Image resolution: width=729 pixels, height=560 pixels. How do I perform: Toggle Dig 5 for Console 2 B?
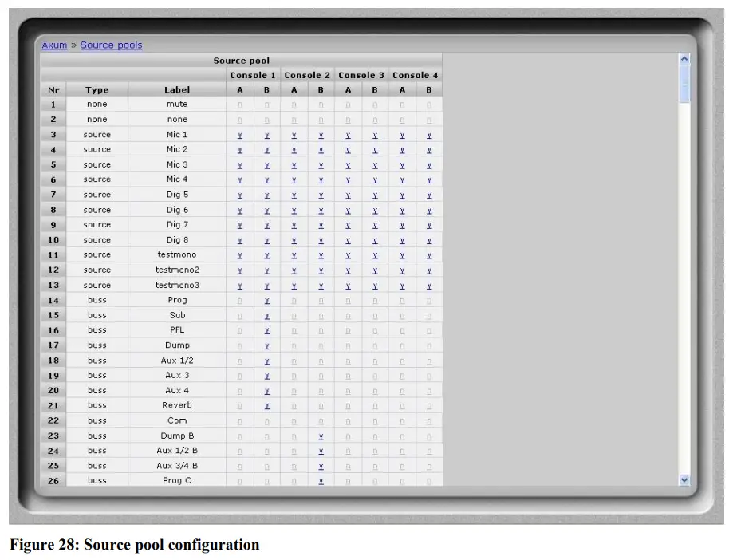321,195
